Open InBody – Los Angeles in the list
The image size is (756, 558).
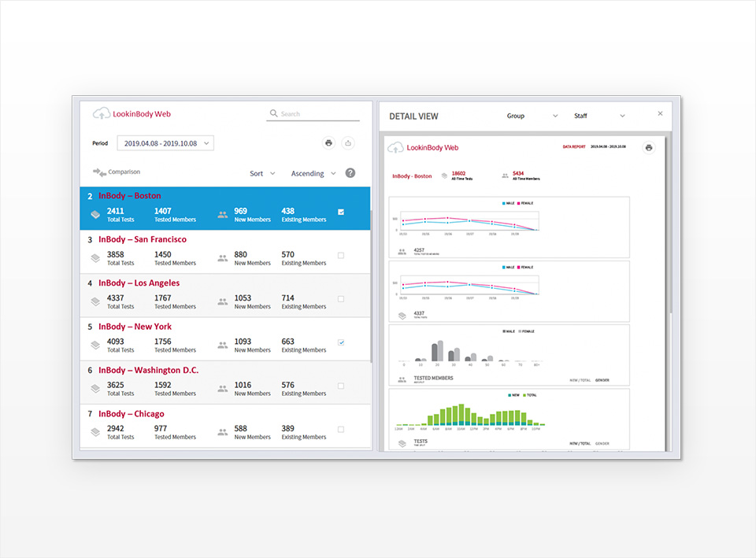pos(224,295)
